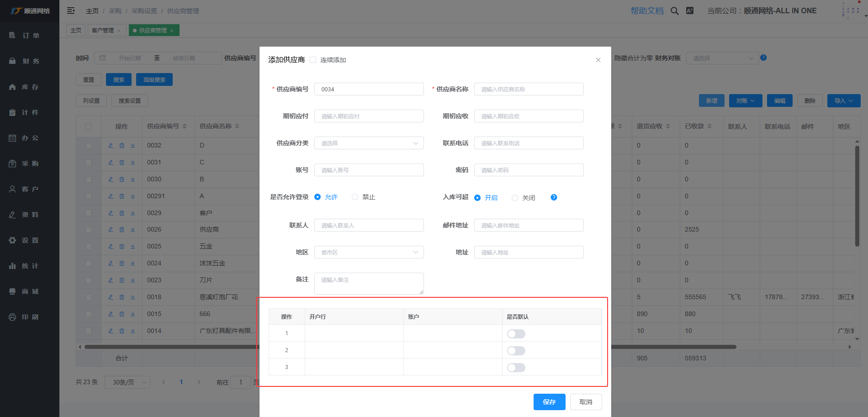The height and width of the screenshot is (417, 868).
Task: Switch to the 主页 tab
Action: tap(76, 31)
